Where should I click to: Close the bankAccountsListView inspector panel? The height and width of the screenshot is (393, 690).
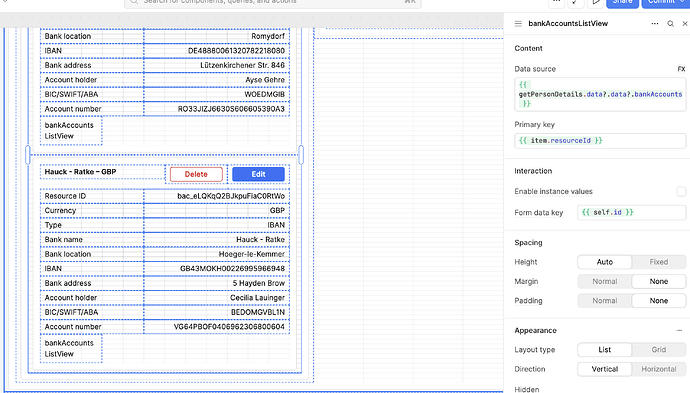pos(685,24)
